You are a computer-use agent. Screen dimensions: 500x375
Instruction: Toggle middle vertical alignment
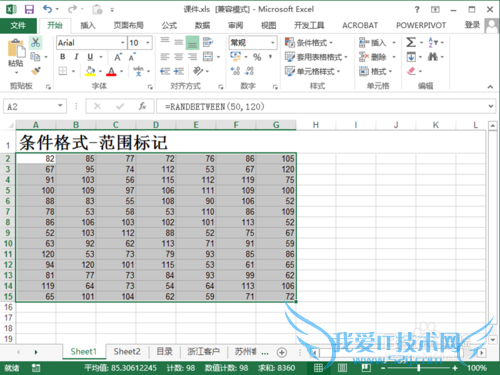pos(179,43)
